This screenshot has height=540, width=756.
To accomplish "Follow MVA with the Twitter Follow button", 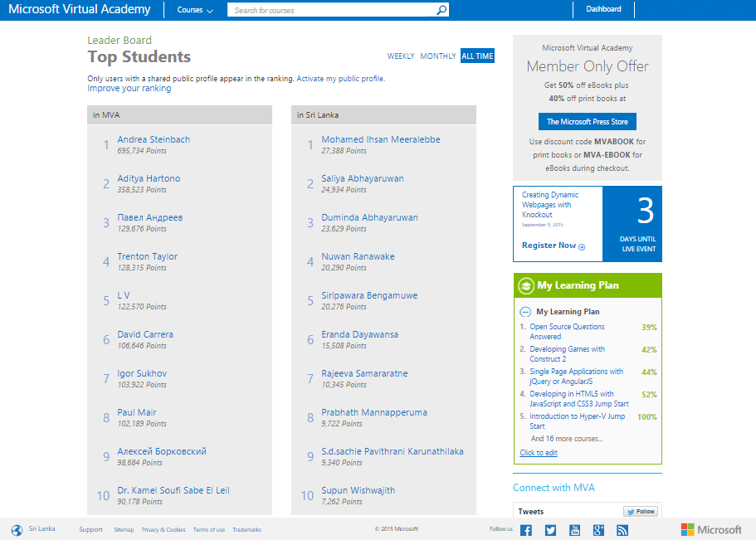I will click(640, 512).
